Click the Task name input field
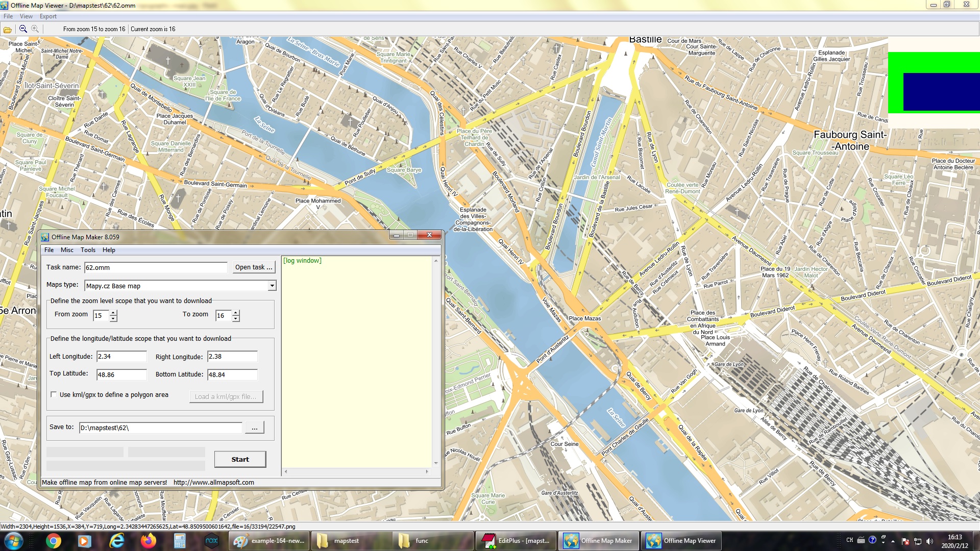 click(x=156, y=267)
